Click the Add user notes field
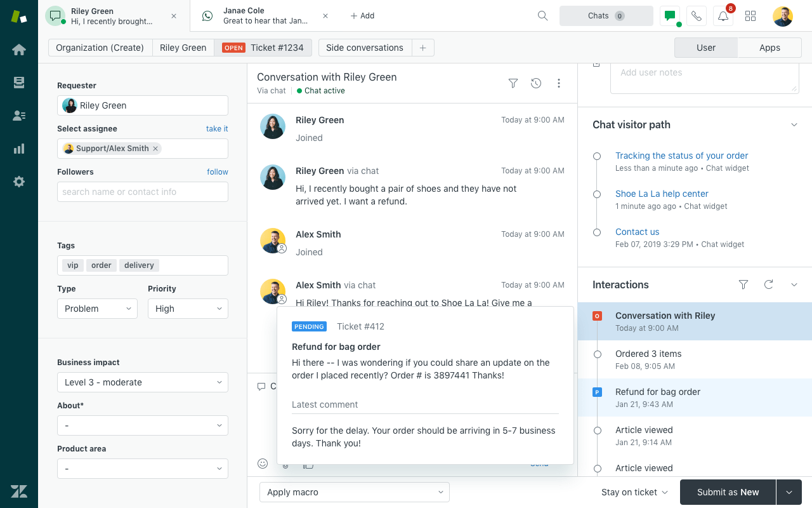This screenshot has height=508, width=812. coord(704,78)
